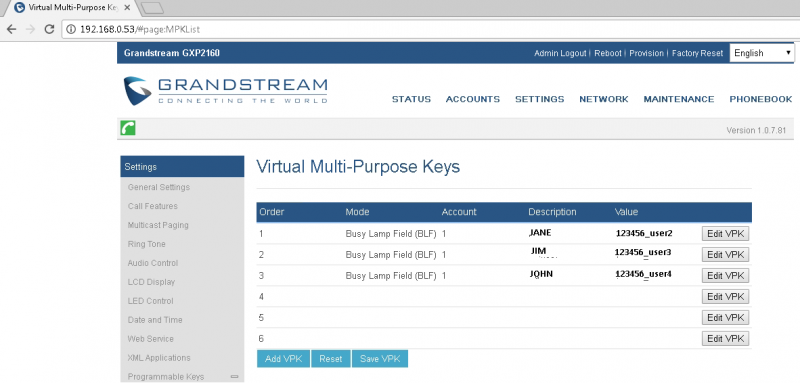Viewport: 800px width, 383px height.
Task: Select Web Service in sidebar
Action: point(151,339)
